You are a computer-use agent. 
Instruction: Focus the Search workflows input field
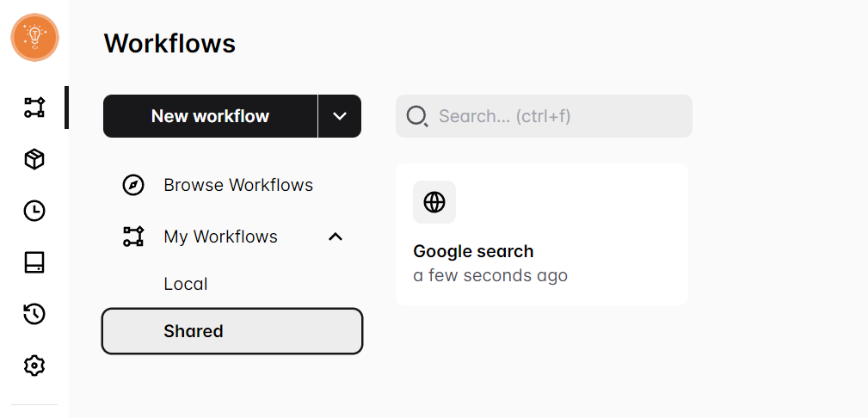click(x=559, y=116)
